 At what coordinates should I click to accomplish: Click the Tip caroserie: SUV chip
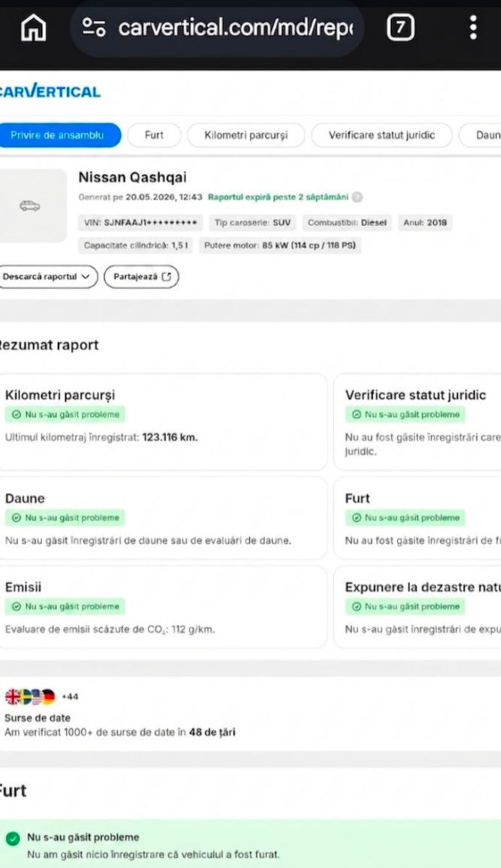tap(253, 223)
